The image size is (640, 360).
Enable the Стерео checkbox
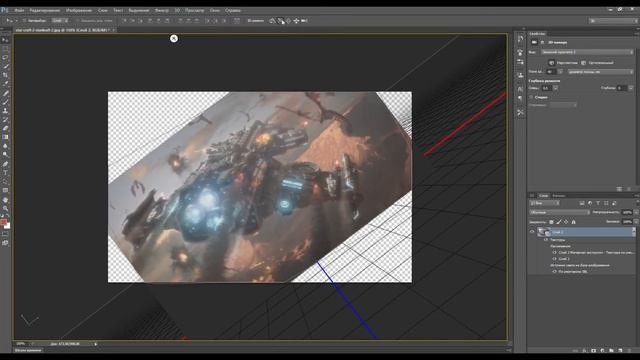[531, 98]
